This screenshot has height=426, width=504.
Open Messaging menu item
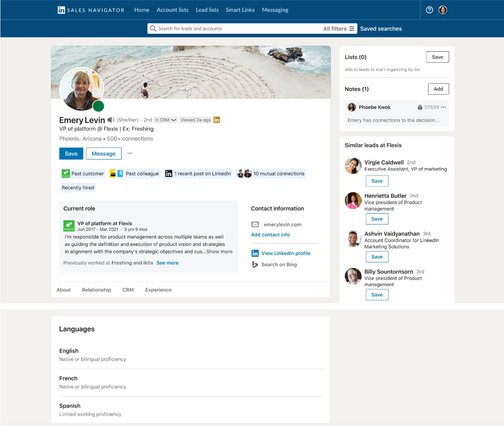click(275, 10)
